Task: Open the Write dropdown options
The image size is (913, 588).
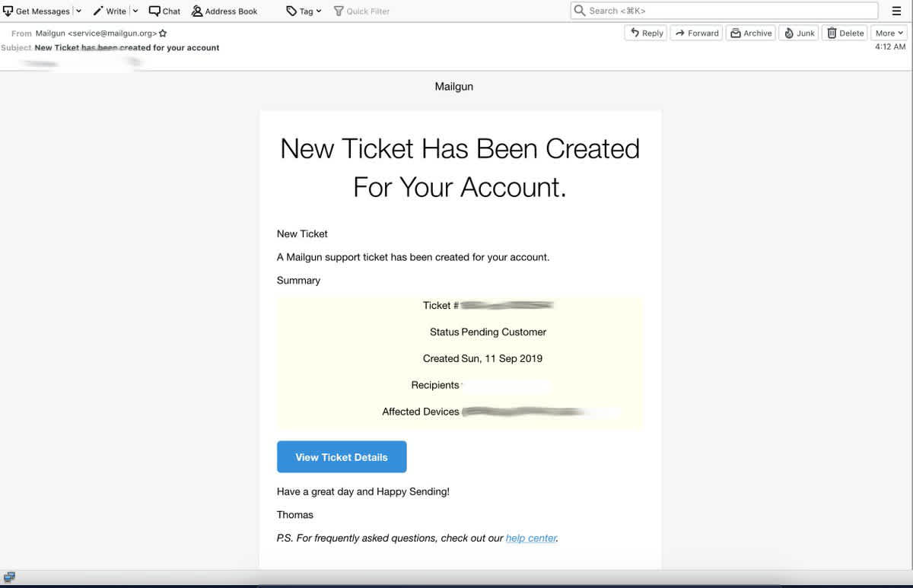Action: pyautogui.click(x=134, y=11)
